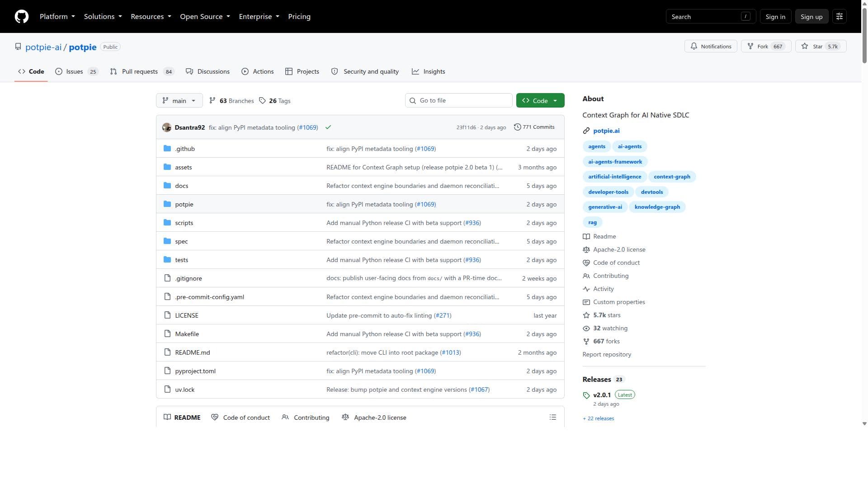Open the Pricing nav link

pos(299,17)
